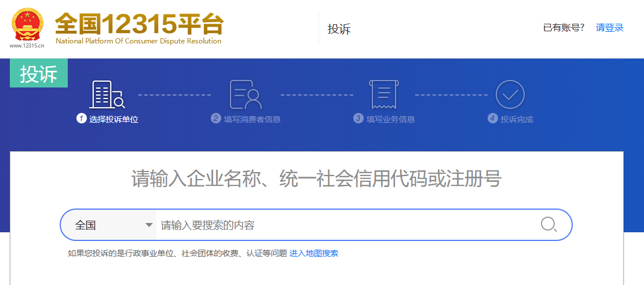The width and height of the screenshot is (644, 285).
Task: Click the www.12315.cn text under emblem
Action: tap(27, 46)
